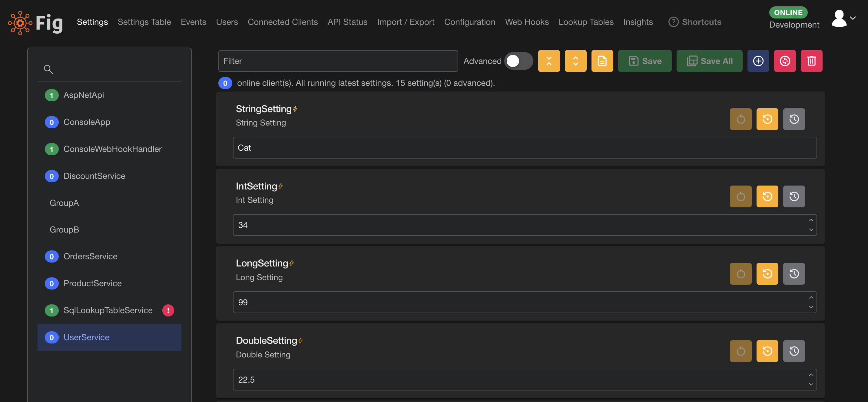Open Connected Clients page

tap(283, 22)
